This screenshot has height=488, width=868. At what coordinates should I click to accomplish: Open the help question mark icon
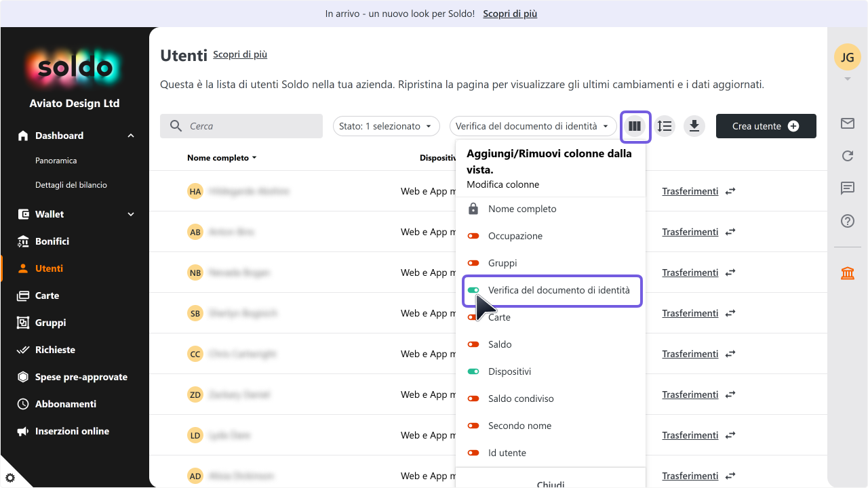coord(848,221)
